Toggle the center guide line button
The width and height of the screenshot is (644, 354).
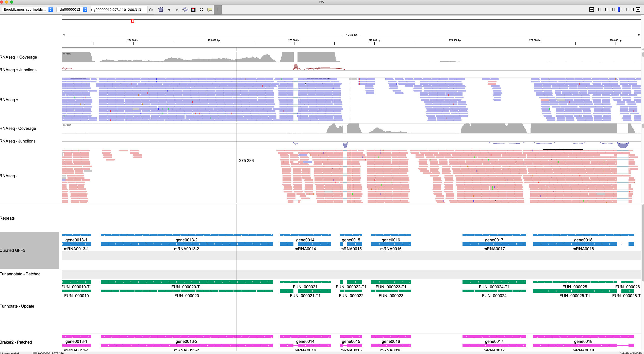click(218, 10)
